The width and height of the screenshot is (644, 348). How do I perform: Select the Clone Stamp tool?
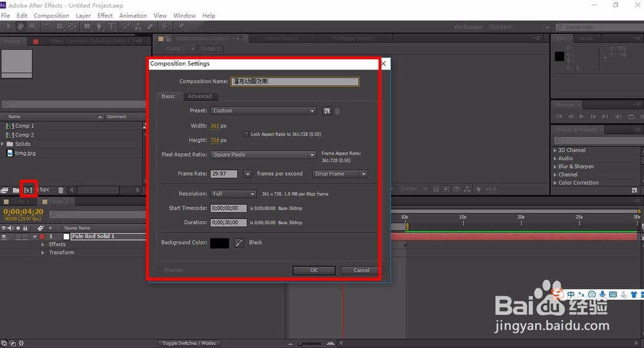[138, 26]
